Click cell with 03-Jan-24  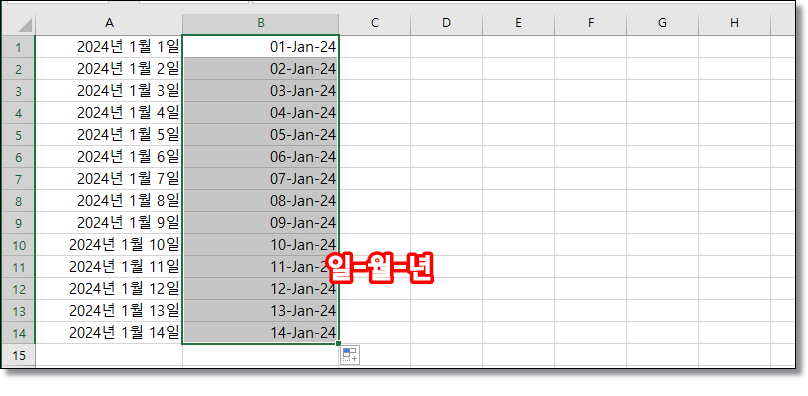[261, 91]
